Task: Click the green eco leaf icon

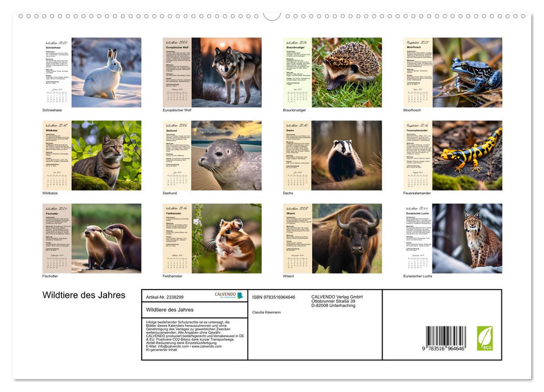Action: [x=485, y=338]
